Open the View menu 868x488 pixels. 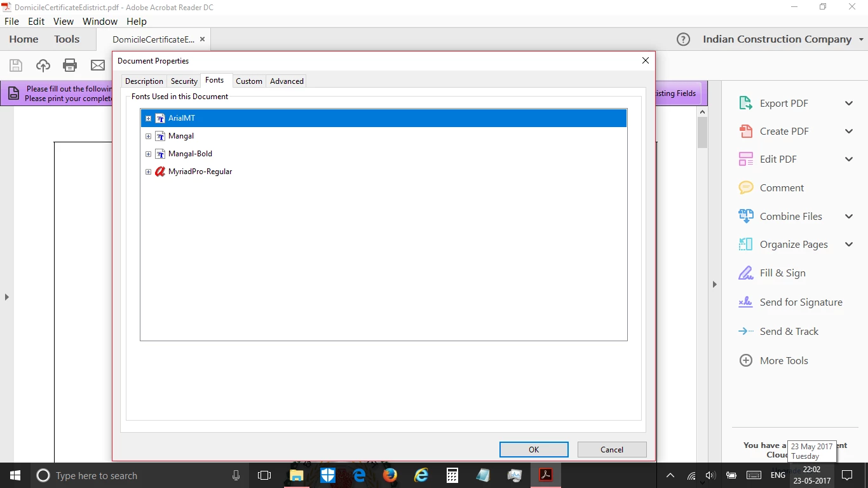click(64, 21)
